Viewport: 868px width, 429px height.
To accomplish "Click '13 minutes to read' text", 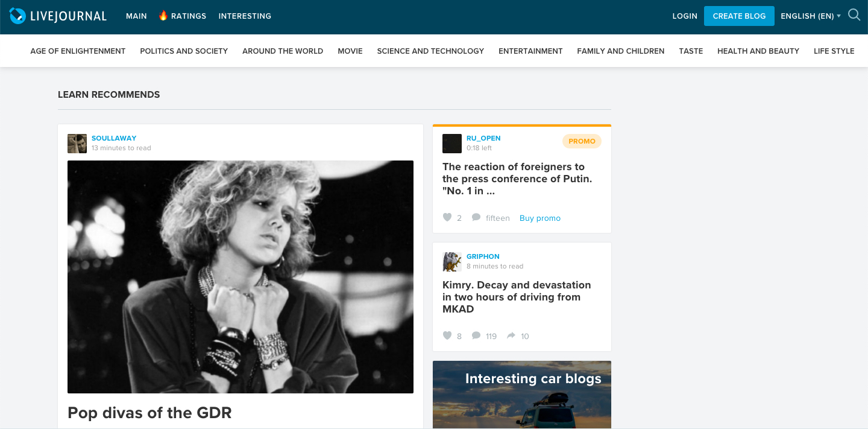I will click(x=121, y=148).
